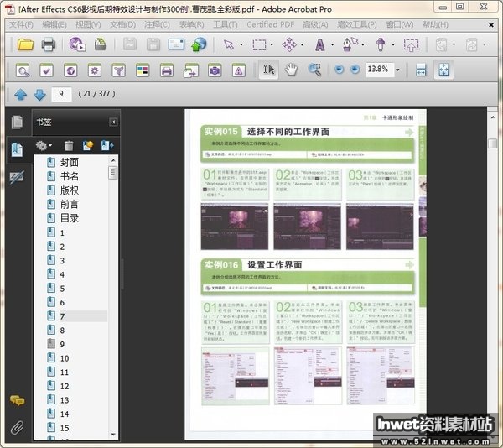
Task: Jump to the 目录 bookmark
Action: pyautogui.click(x=70, y=218)
